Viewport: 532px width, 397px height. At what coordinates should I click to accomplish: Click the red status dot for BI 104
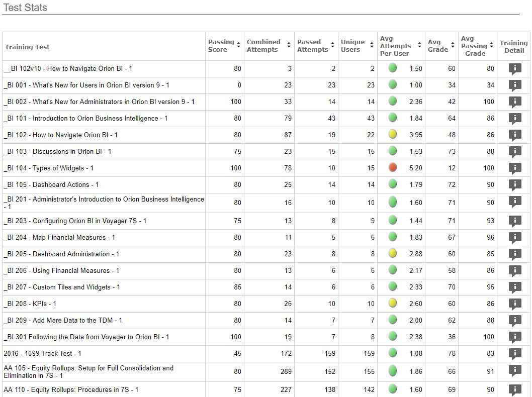pyautogui.click(x=393, y=167)
